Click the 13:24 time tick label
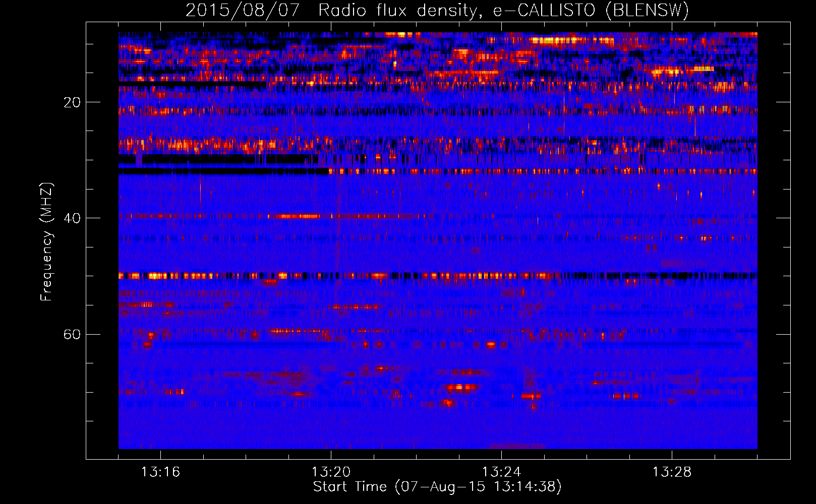The image size is (816, 504). (x=501, y=472)
